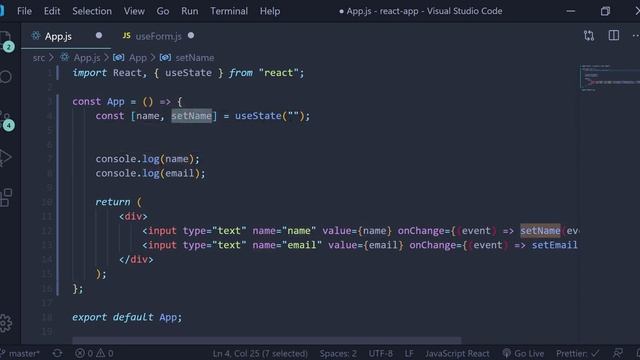
Task: Click "export default App;" line
Action: (x=127, y=317)
